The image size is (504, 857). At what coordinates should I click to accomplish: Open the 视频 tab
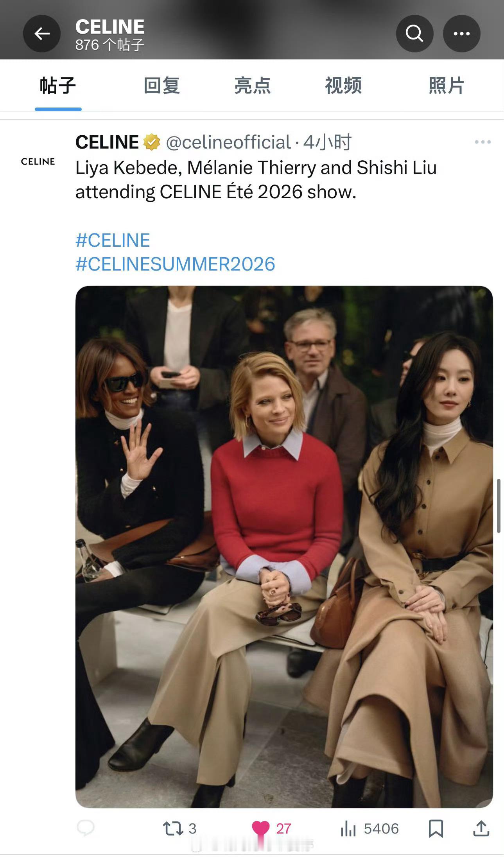(x=343, y=86)
